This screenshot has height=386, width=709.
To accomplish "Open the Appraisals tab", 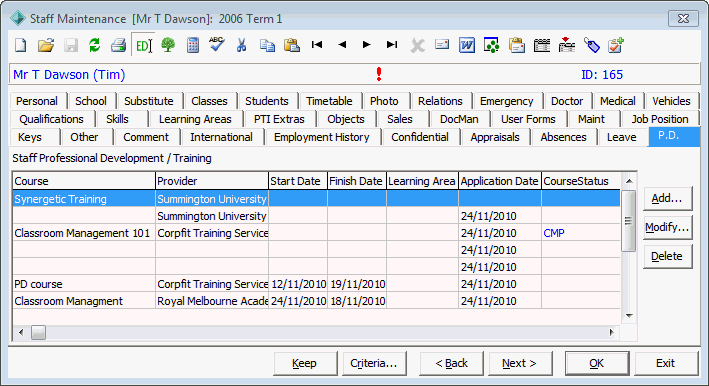I will 495,137.
